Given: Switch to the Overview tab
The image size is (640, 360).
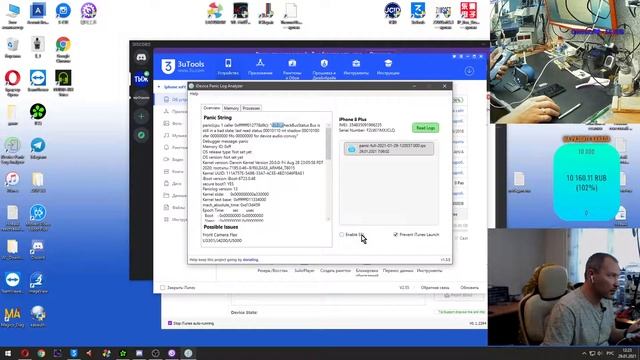Looking at the screenshot, I should coord(211,108).
